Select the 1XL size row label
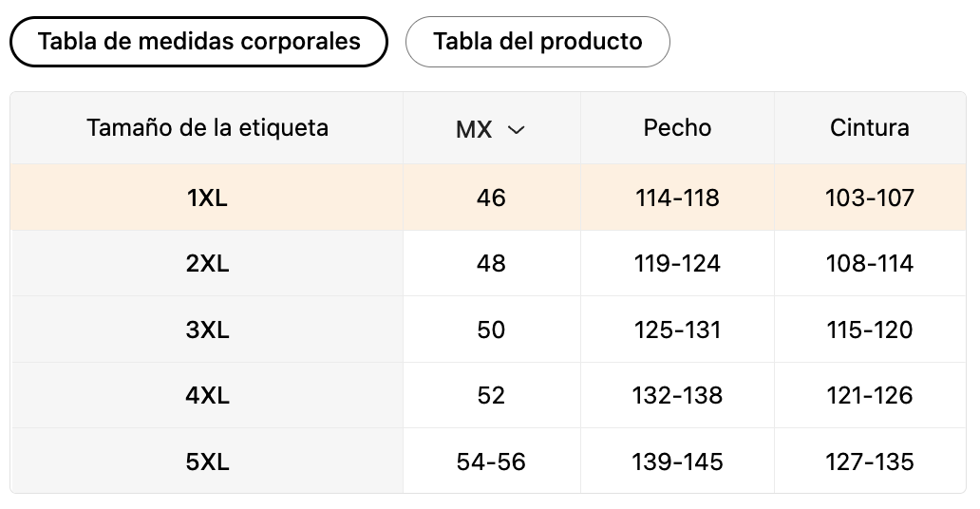 coord(207,198)
